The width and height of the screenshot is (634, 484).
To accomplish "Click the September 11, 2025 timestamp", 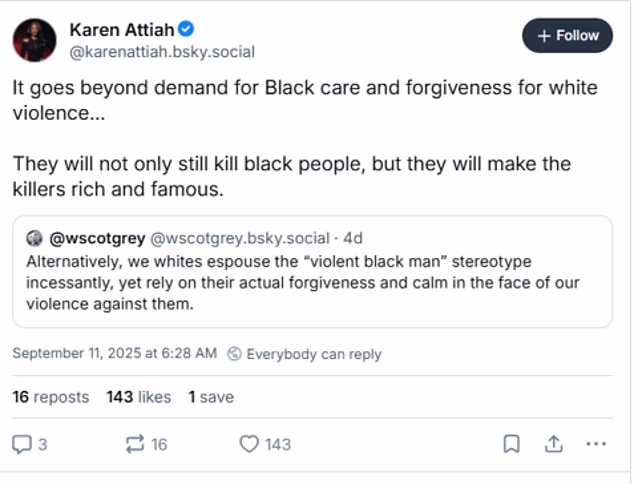I will 115,353.
